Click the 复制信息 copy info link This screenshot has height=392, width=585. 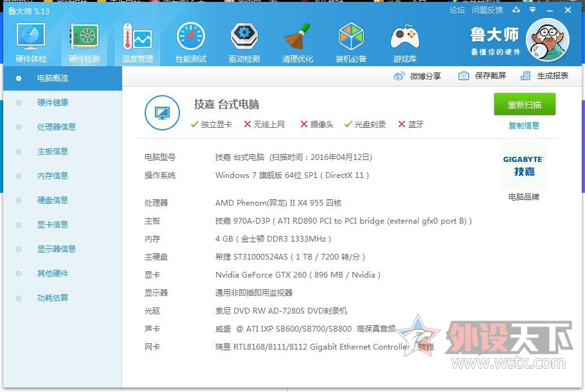point(524,126)
